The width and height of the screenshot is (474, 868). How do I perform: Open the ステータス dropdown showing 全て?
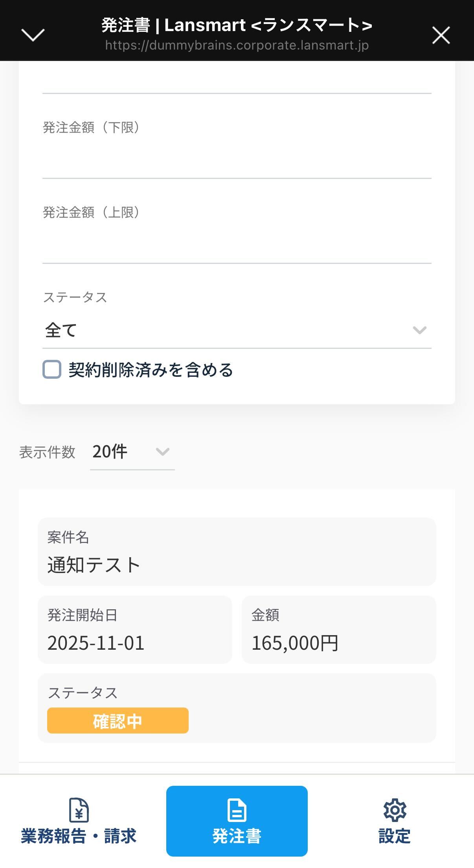click(228, 330)
